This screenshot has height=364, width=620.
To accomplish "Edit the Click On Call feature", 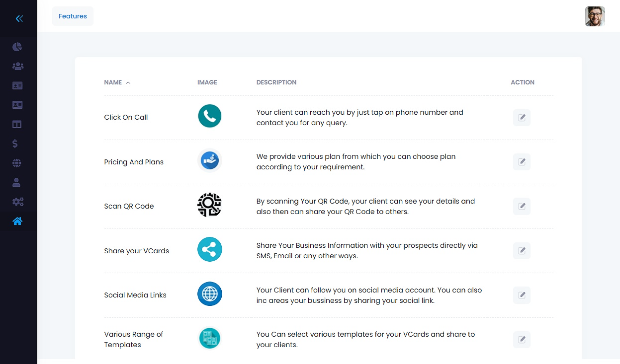I will [522, 118].
